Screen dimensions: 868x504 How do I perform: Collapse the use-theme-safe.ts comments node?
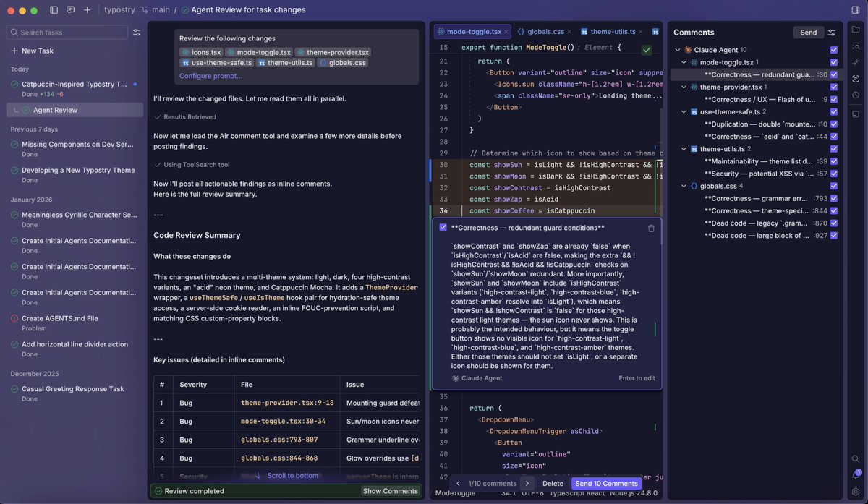point(684,112)
